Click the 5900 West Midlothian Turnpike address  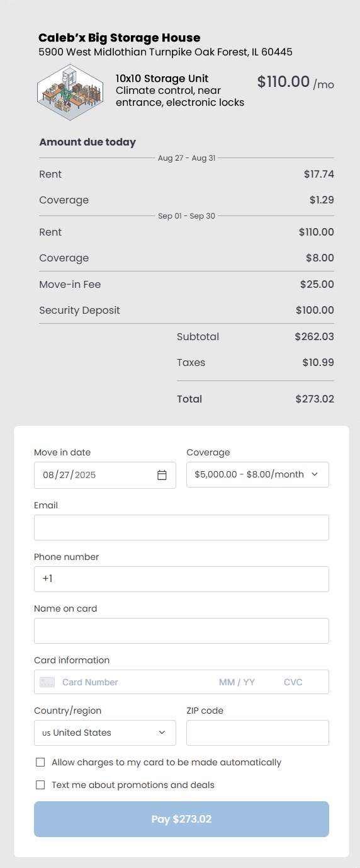pyautogui.click(x=166, y=52)
